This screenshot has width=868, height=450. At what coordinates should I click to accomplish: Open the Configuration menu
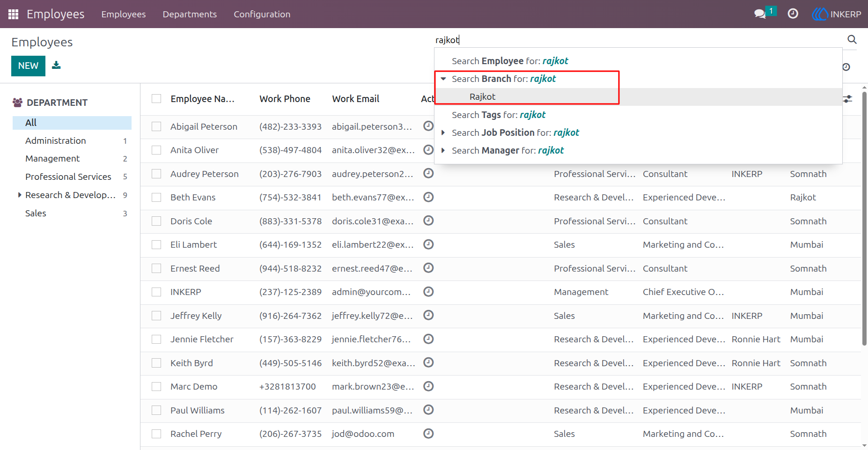click(x=262, y=14)
